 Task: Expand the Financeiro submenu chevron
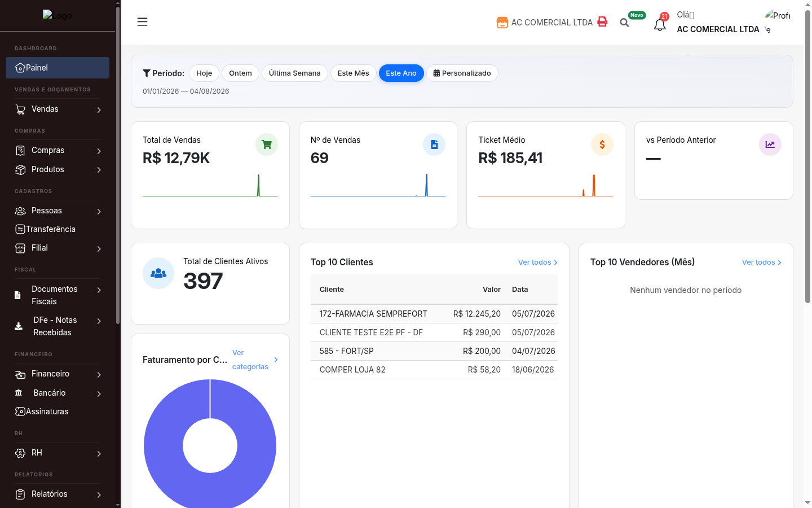tap(99, 375)
